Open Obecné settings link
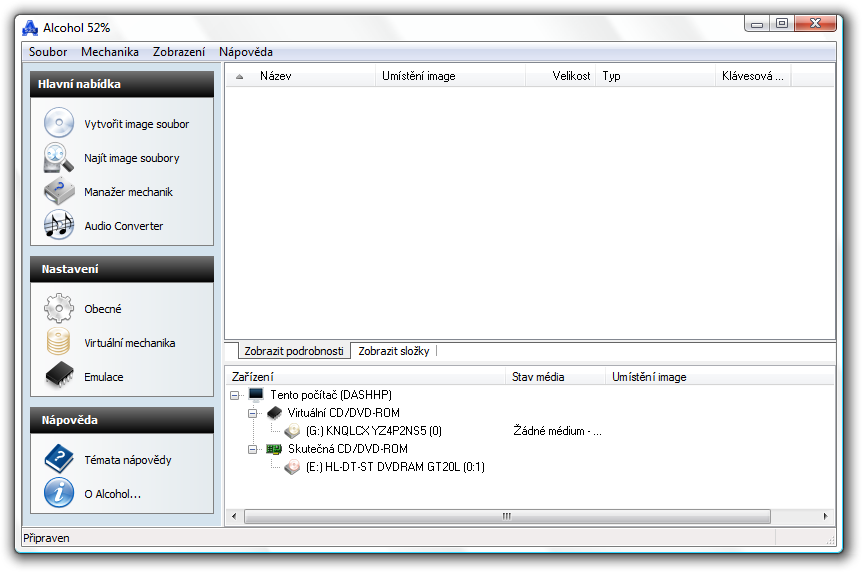 tap(103, 309)
